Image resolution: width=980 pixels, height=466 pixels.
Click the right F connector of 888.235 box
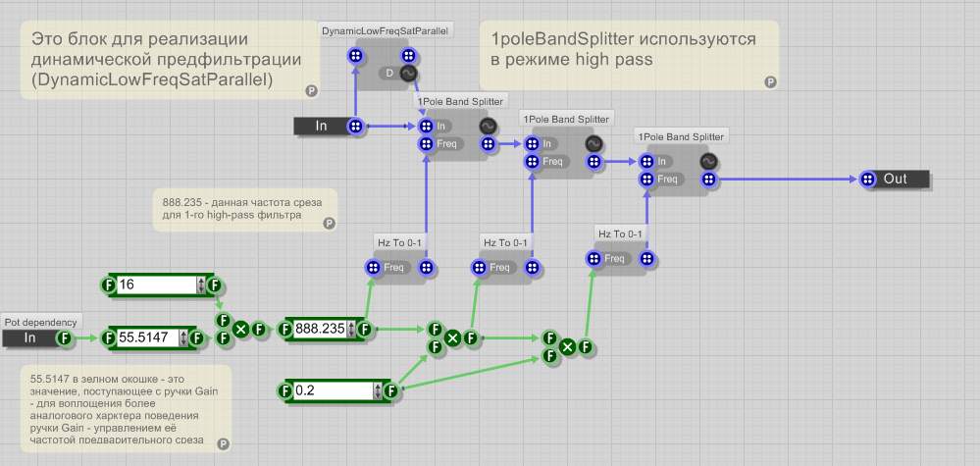364,330
